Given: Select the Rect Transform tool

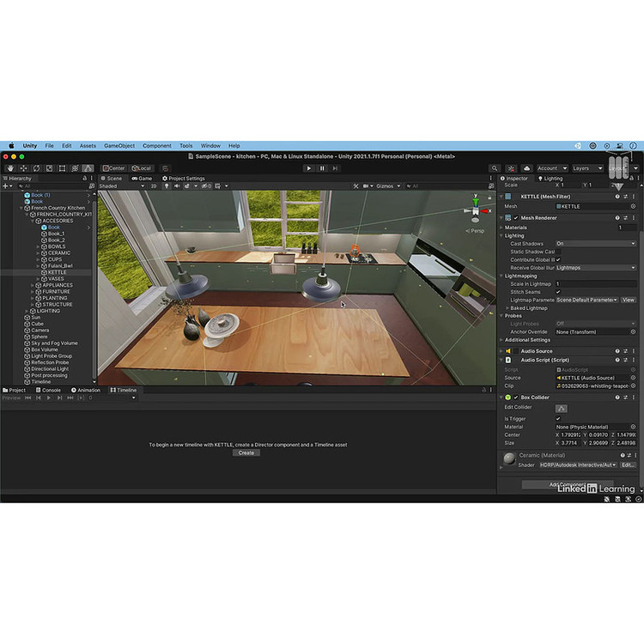Looking at the screenshot, I should click(62, 168).
